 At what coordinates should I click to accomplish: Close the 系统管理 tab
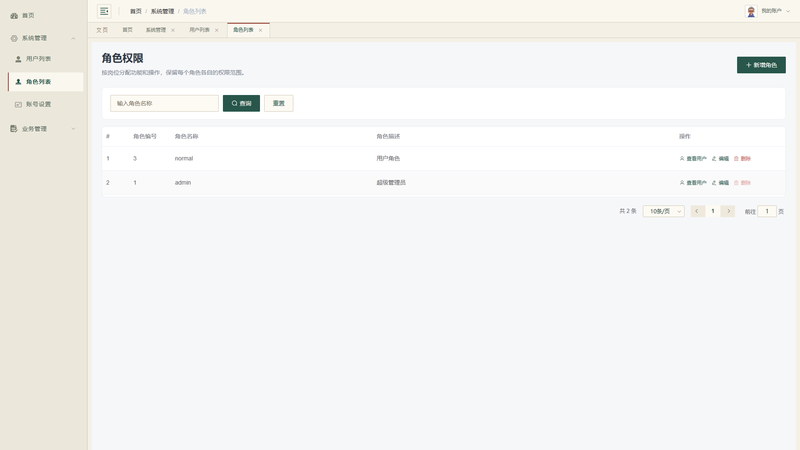point(173,31)
